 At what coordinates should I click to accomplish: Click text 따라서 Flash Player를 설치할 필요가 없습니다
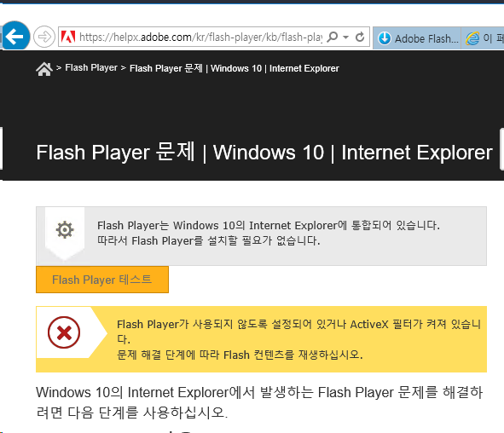click(209, 240)
